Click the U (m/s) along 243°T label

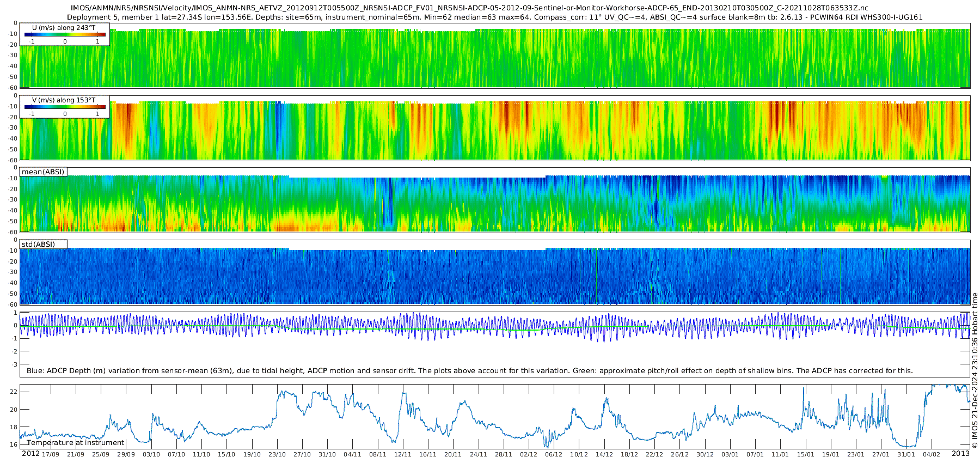point(64,28)
